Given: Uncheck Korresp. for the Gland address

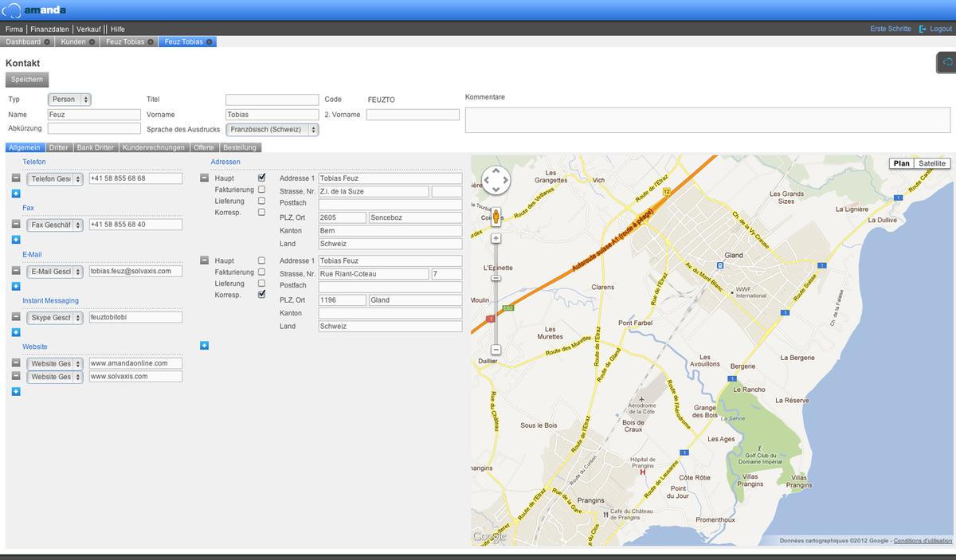Looking at the screenshot, I should [261, 294].
